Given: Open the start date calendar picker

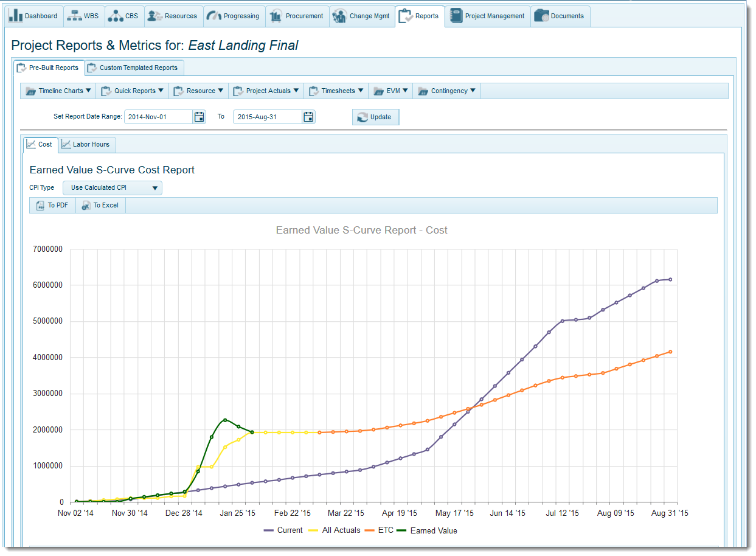Looking at the screenshot, I should pyautogui.click(x=199, y=117).
